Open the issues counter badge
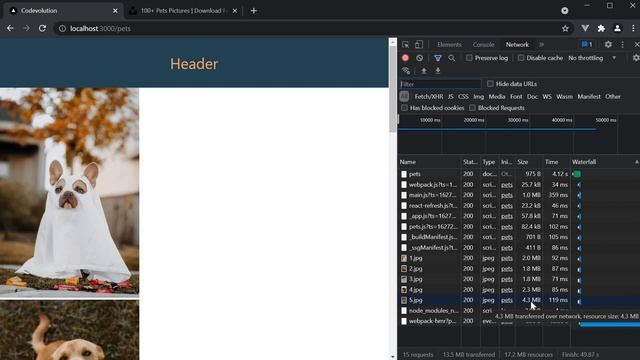 pyautogui.click(x=587, y=44)
